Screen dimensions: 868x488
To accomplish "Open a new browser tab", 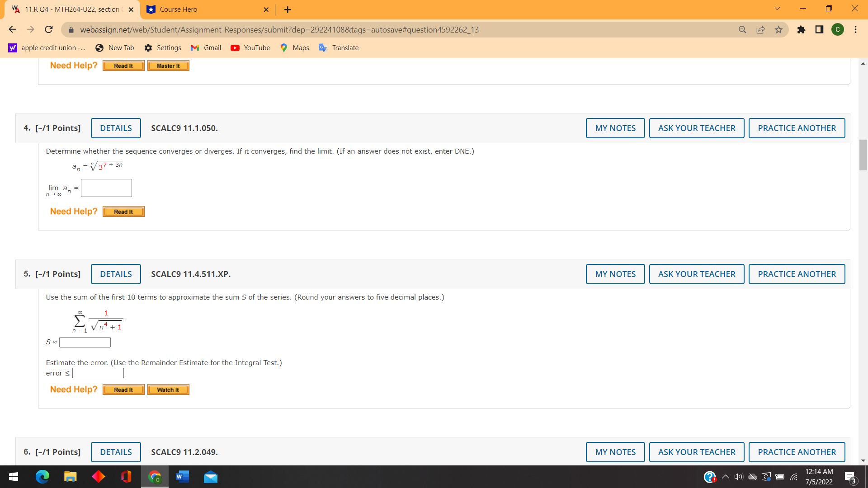I will click(x=288, y=9).
